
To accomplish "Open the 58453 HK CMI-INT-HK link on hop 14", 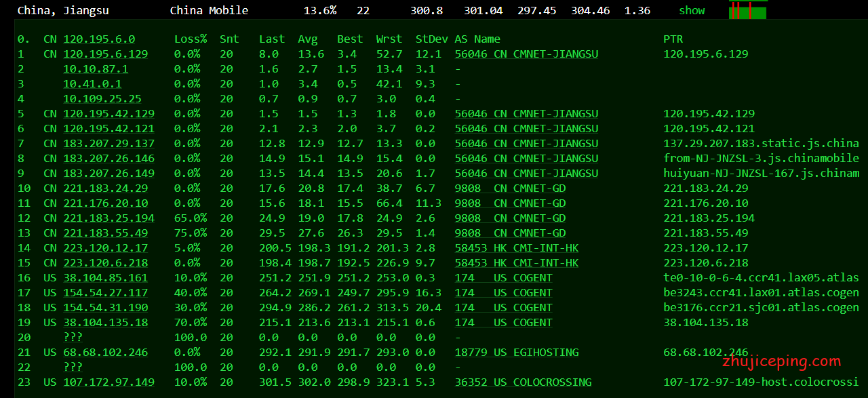I will pyautogui.click(x=517, y=248).
